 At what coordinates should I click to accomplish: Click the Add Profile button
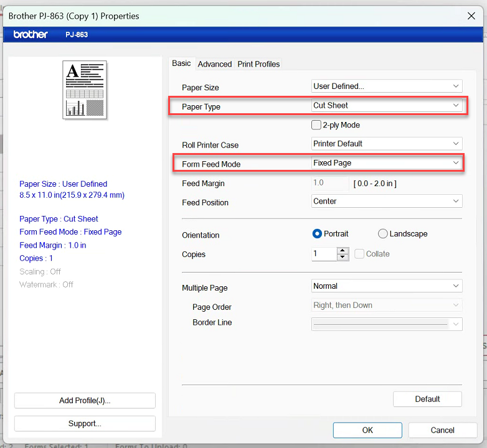85,401
